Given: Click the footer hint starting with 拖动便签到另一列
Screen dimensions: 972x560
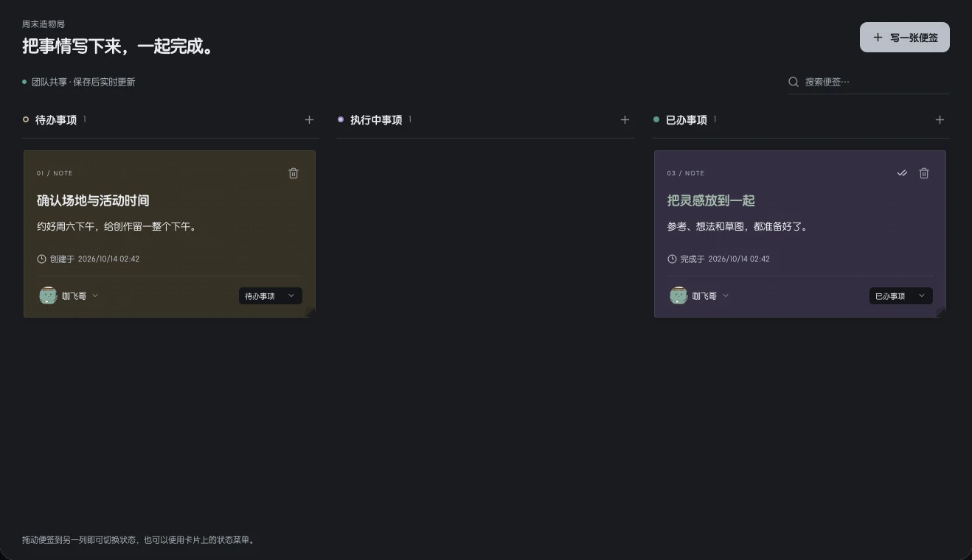Looking at the screenshot, I should [139, 540].
